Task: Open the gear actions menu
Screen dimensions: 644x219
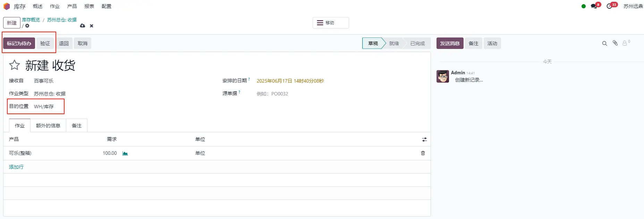Action: pos(27,26)
